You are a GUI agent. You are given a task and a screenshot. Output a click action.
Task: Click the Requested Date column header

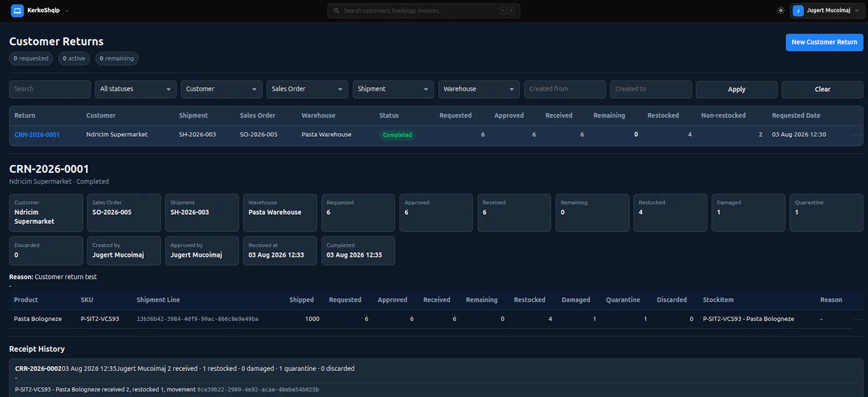coord(796,116)
